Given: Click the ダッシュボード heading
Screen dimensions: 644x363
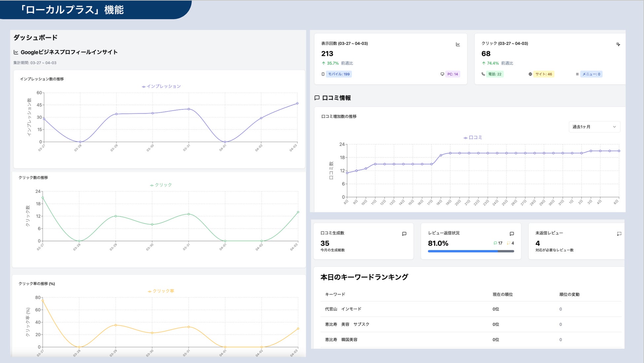Looking at the screenshot, I should (35, 37).
